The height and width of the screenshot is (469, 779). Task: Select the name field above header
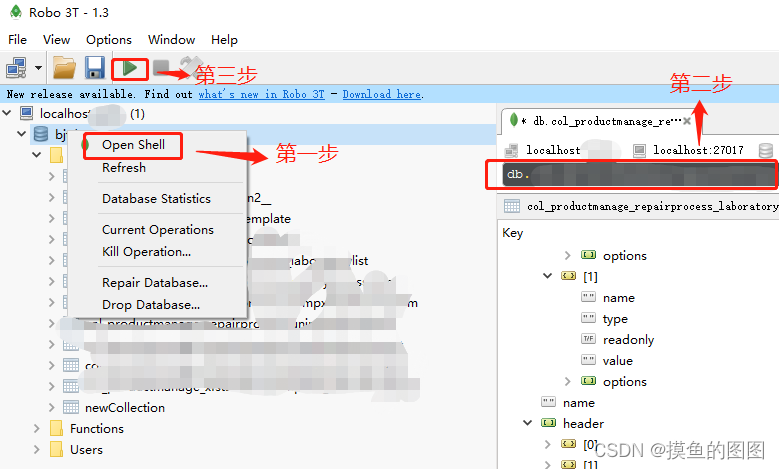(x=578, y=403)
